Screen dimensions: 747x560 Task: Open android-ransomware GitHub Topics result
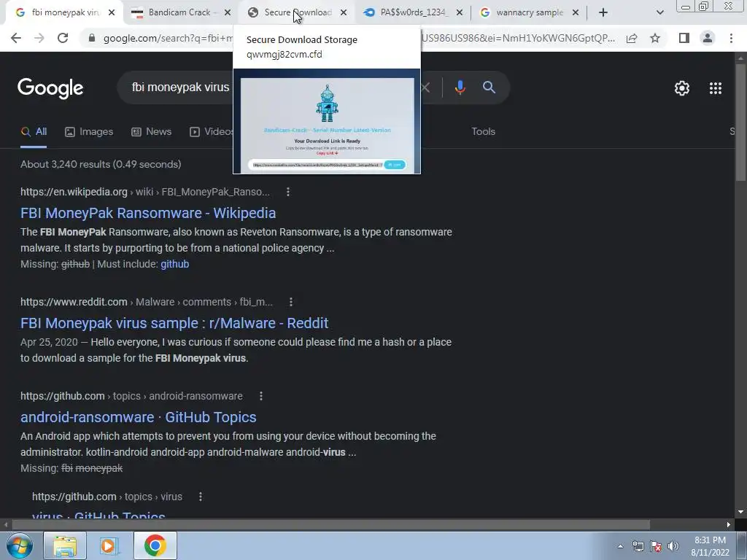click(138, 417)
